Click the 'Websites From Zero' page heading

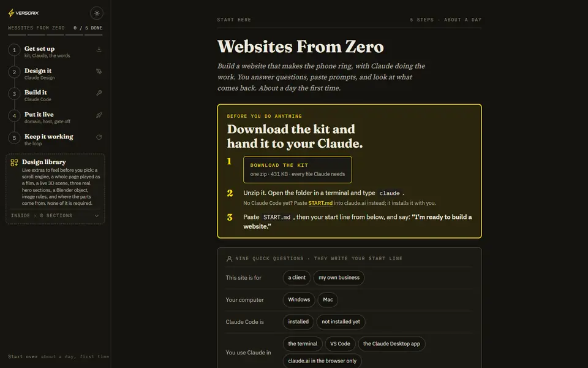pos(300,47)
